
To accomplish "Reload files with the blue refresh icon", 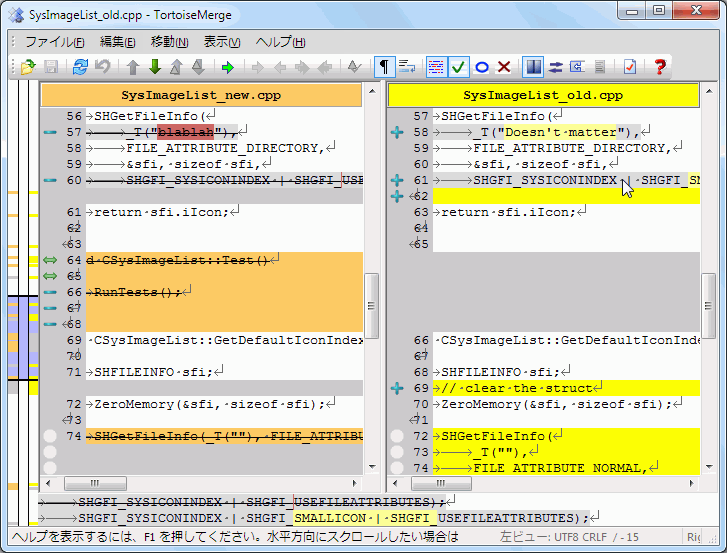I will click(80, 67).
